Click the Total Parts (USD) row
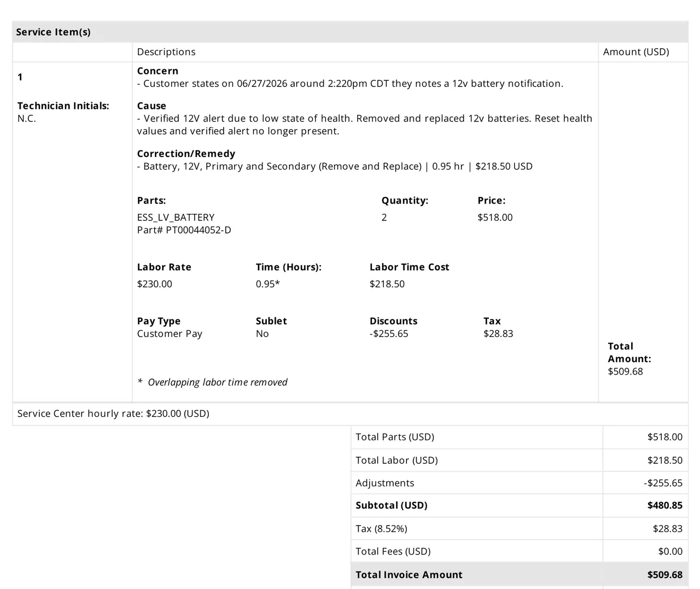 [x=520, y=437]
